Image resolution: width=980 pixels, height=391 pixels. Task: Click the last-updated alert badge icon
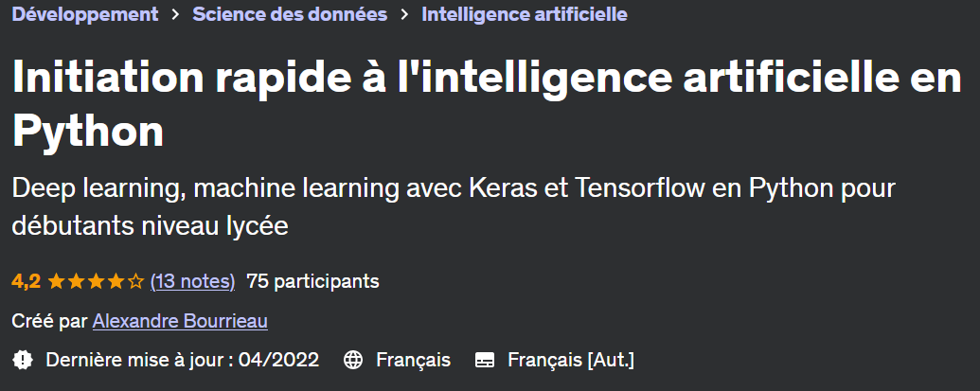click(x=23, y=360)
